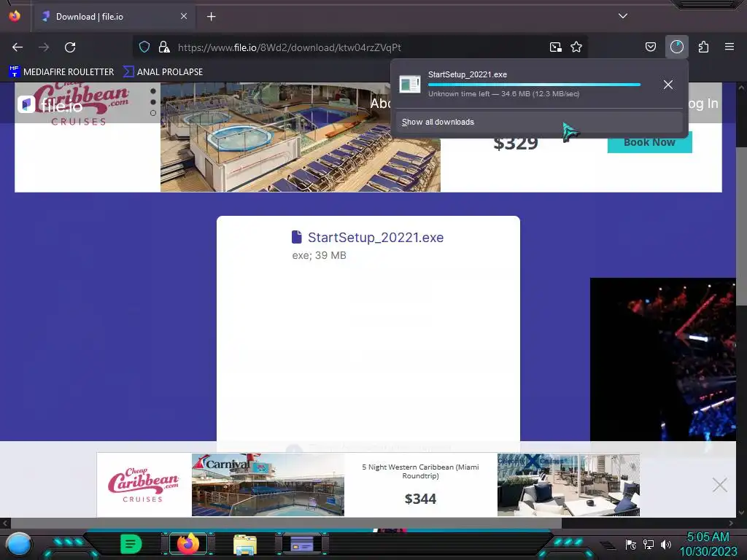Click the $329 price text
The height and width of the screenshot is (560, 747).
coord(516,143)
